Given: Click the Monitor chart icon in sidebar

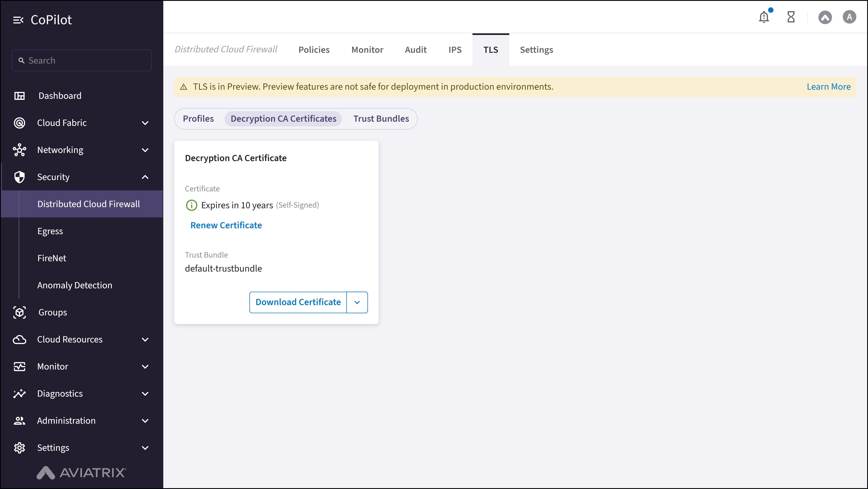Looking at the screenshot, I should pyautogui.click(x=20, y=367).
